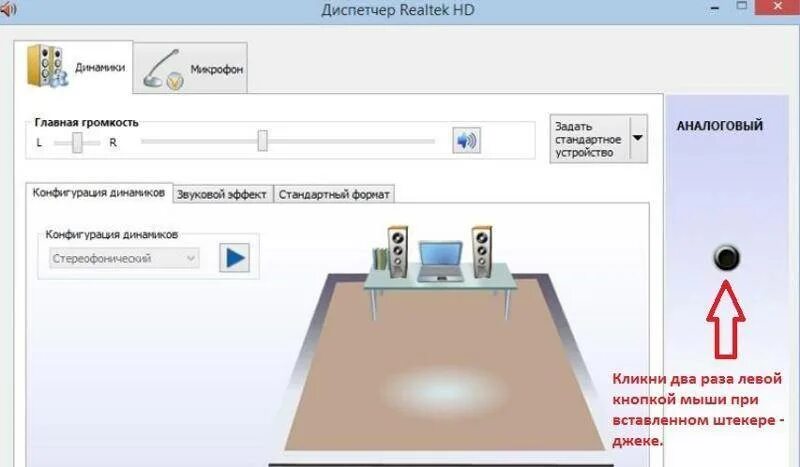This screenshot has height=467, width=800.
Task: Click the АНАЛОГОВЫЙ panel label
Action: coord(720,126)
